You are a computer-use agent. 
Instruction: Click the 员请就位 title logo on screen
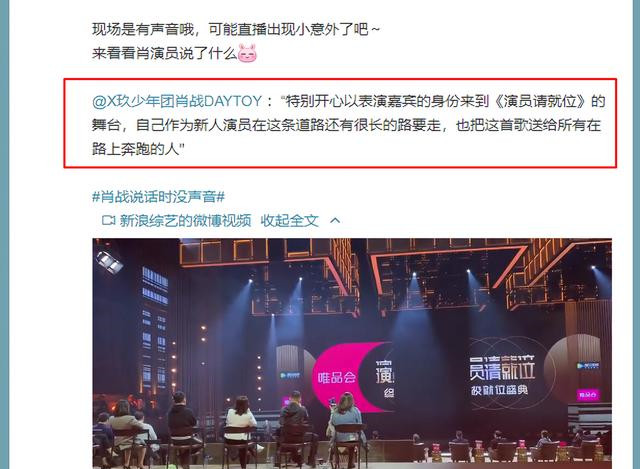pyautogui.click(x=501, y=368)
